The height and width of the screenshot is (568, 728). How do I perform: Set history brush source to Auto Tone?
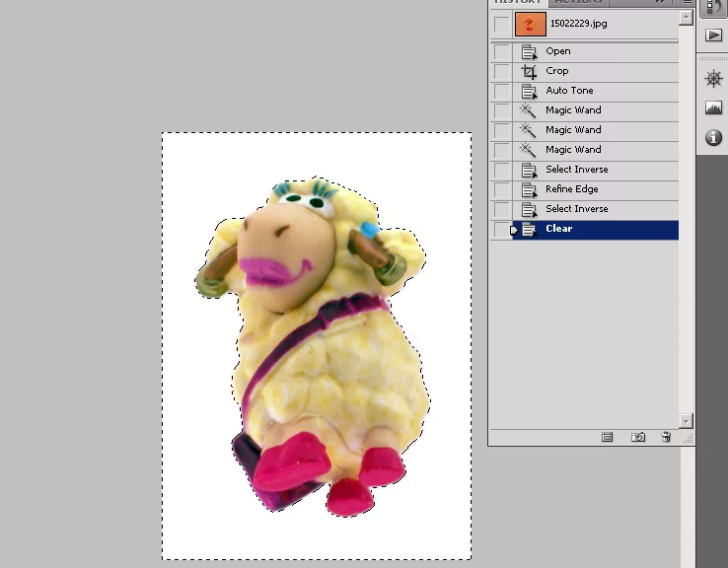pyautogui.click(x=501, y=92)
